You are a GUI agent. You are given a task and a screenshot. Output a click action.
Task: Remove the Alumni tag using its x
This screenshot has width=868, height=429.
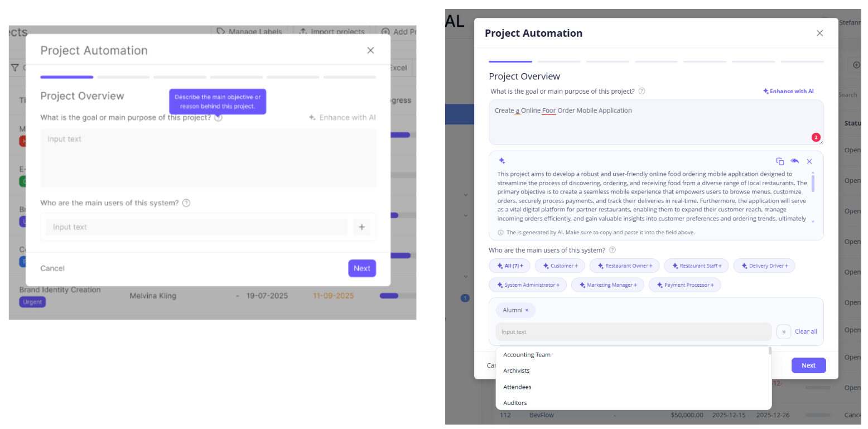pos(527,310)
